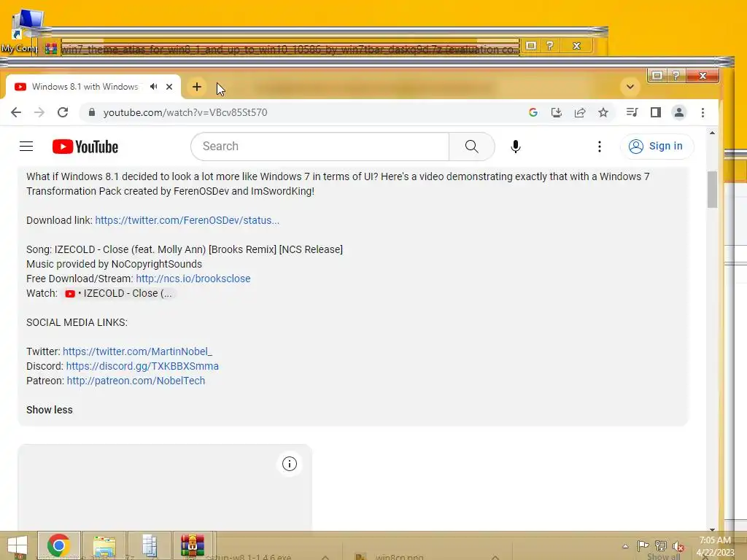Click the page vertical scrollbar thumb
Viewport: 747px width, 560px height.
pyautogui.click(x=712, y=190)
